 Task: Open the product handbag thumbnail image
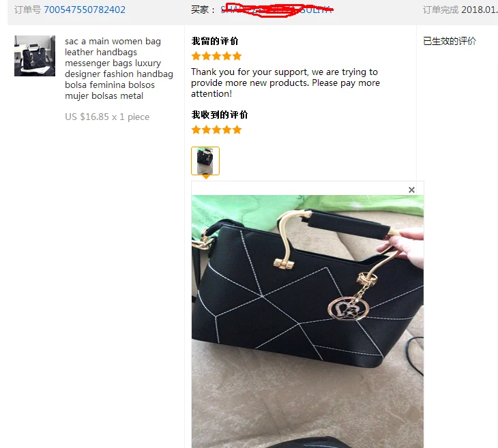pyautogui.click(x=35, y=56)
